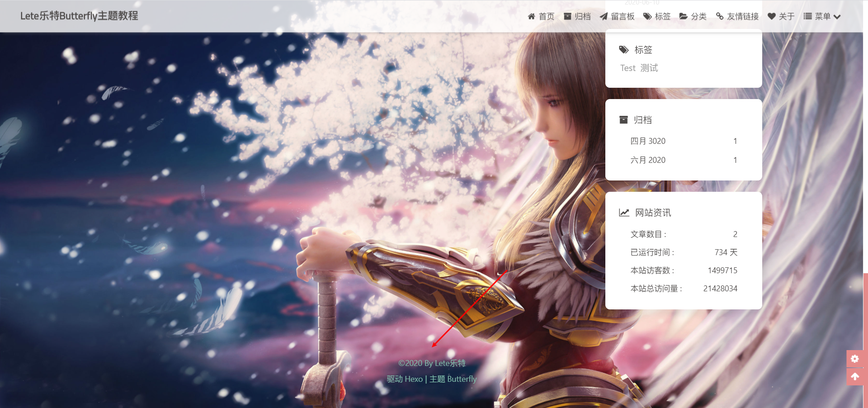Select the 测试 tag
Viewport: 868px width, 408px height.
point(649,68)
